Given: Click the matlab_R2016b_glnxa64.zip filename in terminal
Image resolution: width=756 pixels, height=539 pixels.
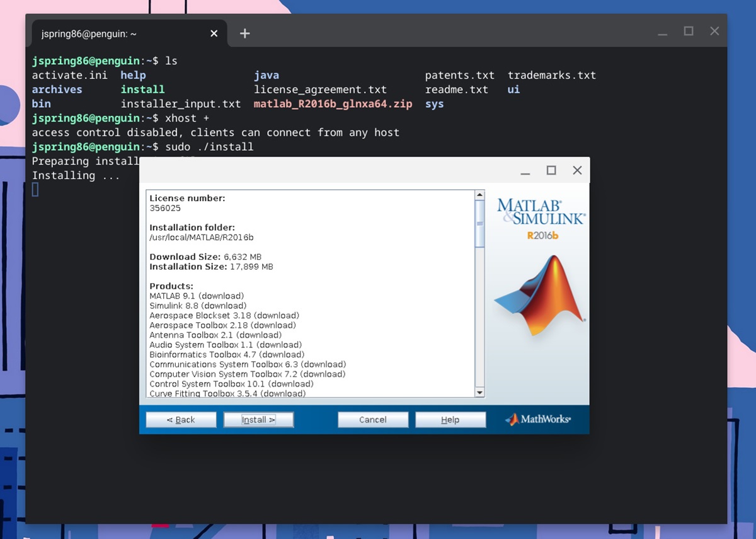Looking at the screenshot, I should (333, 104).
